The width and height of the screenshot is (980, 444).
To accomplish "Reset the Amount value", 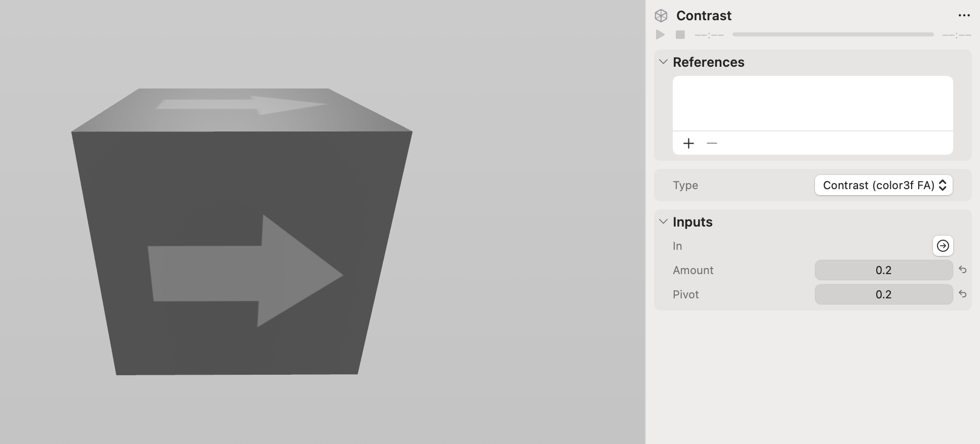I will point(963,270).
